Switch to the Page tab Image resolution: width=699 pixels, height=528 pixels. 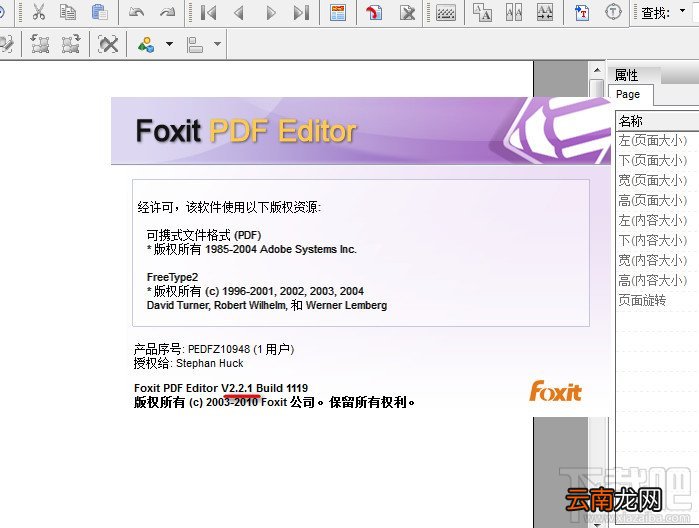(x=628, y=94)
